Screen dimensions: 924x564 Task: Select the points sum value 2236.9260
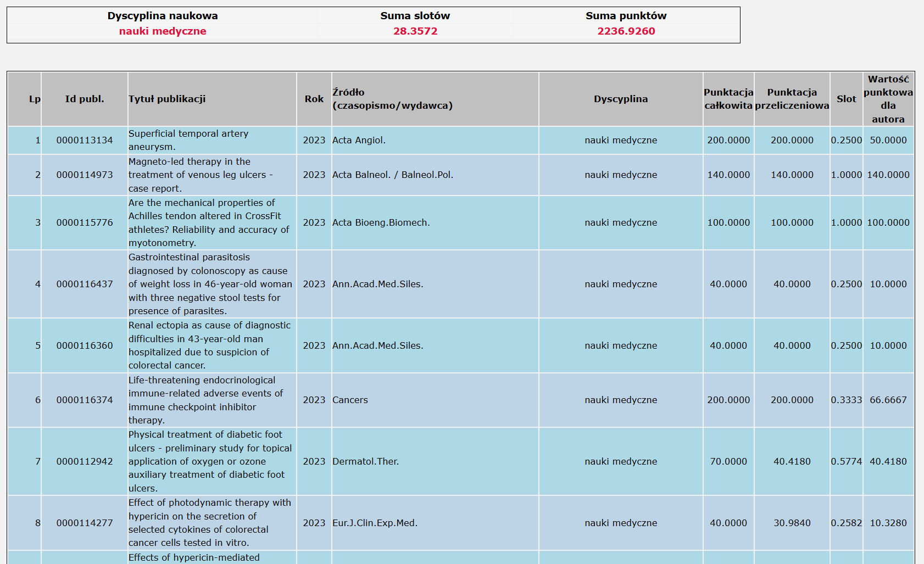626,31
